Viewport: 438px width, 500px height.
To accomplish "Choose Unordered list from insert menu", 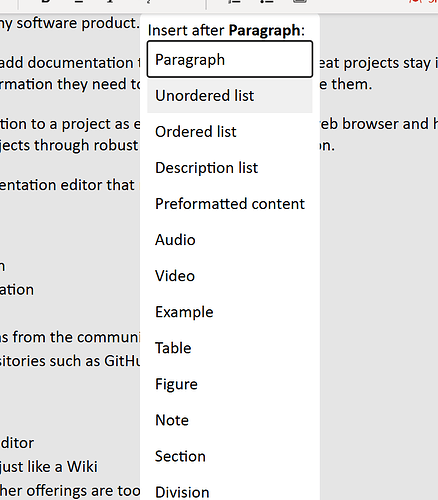I will [230, 96].
